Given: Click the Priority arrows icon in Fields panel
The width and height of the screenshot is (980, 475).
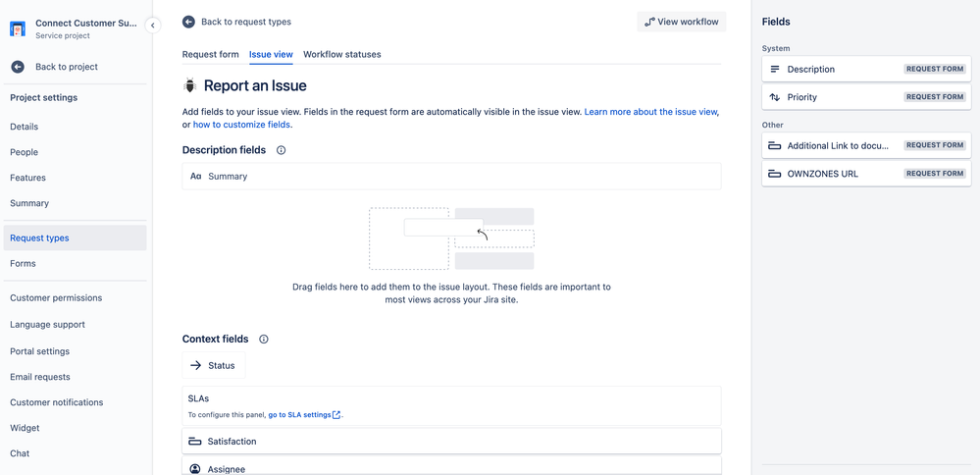Looking at the screenshot, I should coord(775,97).
